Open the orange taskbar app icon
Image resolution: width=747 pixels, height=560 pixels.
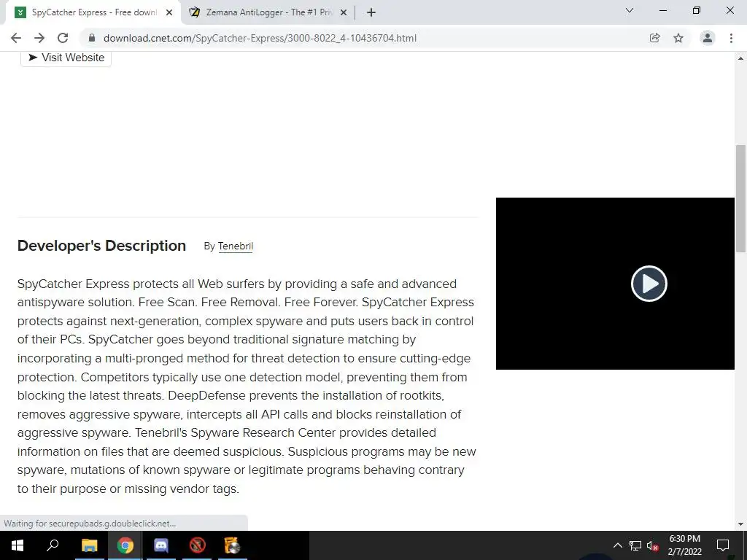tap(233, 545)
